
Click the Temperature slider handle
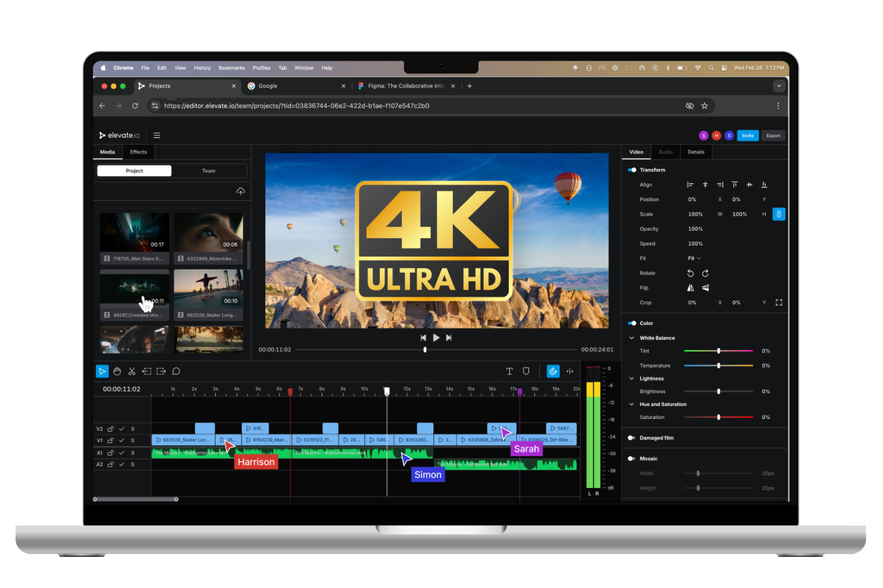click(719, 365)
